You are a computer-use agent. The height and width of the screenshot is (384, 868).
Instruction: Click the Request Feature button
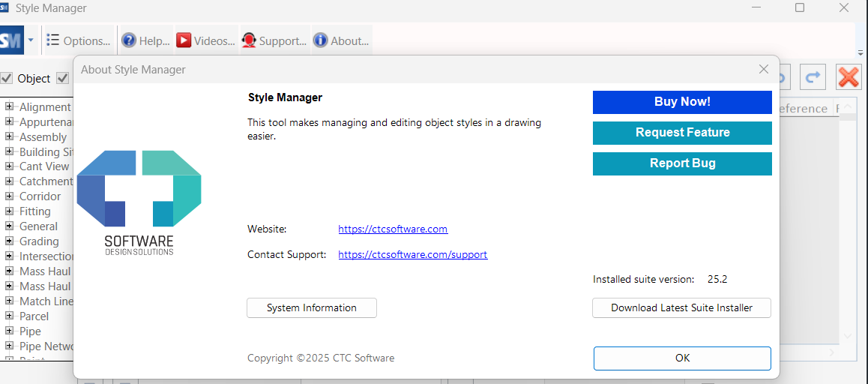(682, 133)
